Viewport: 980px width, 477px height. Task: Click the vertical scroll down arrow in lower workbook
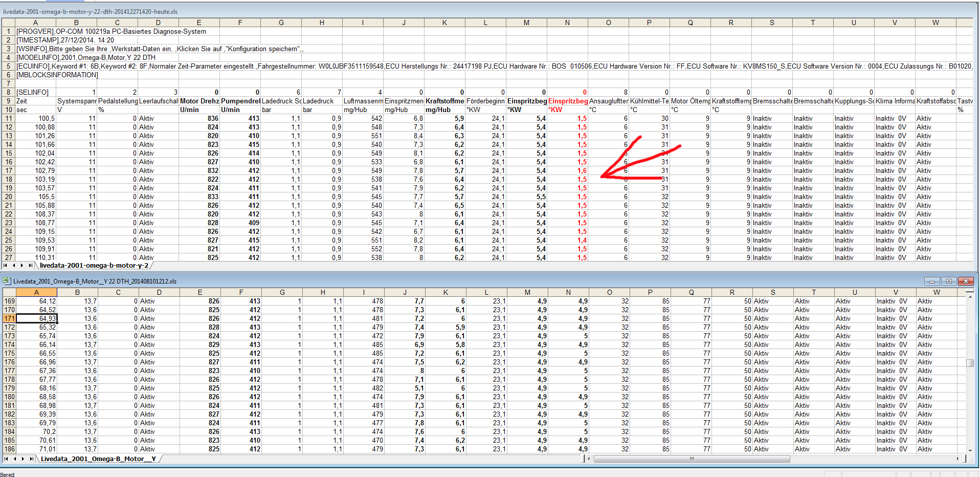click(970, 450)
